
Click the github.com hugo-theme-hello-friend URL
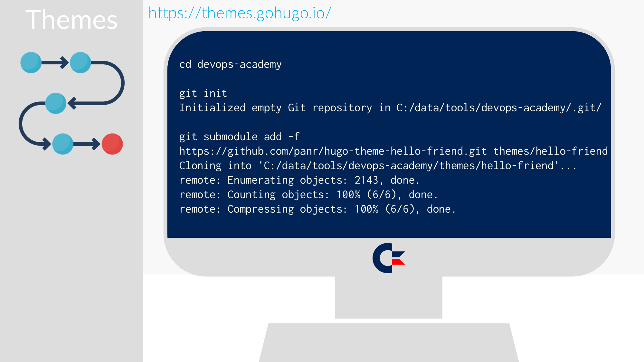pos(333,151)
